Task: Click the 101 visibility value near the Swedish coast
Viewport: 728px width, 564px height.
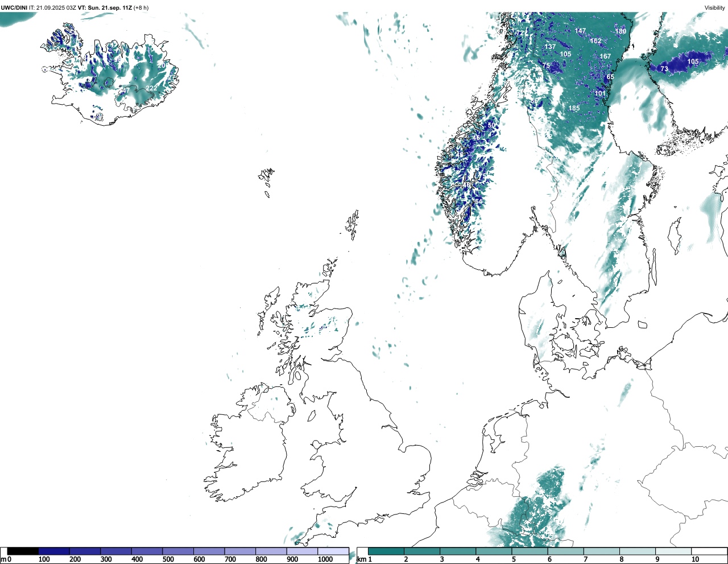Action: point(600,93)
